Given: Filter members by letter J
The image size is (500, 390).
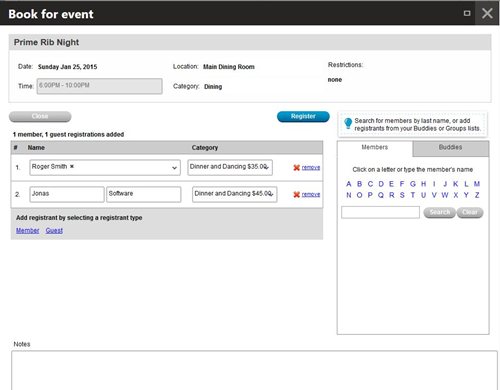Looking at the screenshot, I should (445, 184).
